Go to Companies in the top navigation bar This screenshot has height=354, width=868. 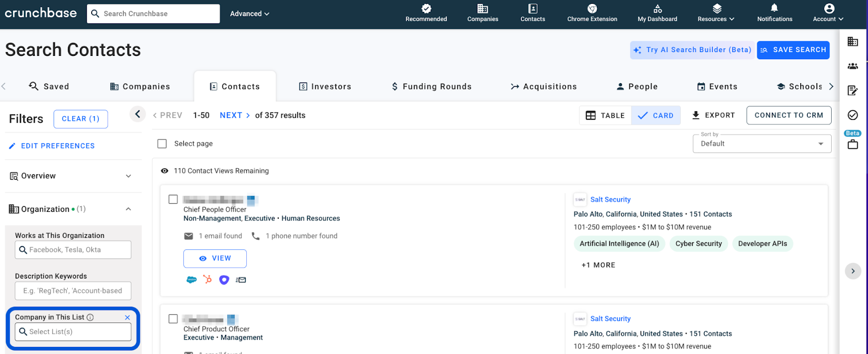[483, 14]
